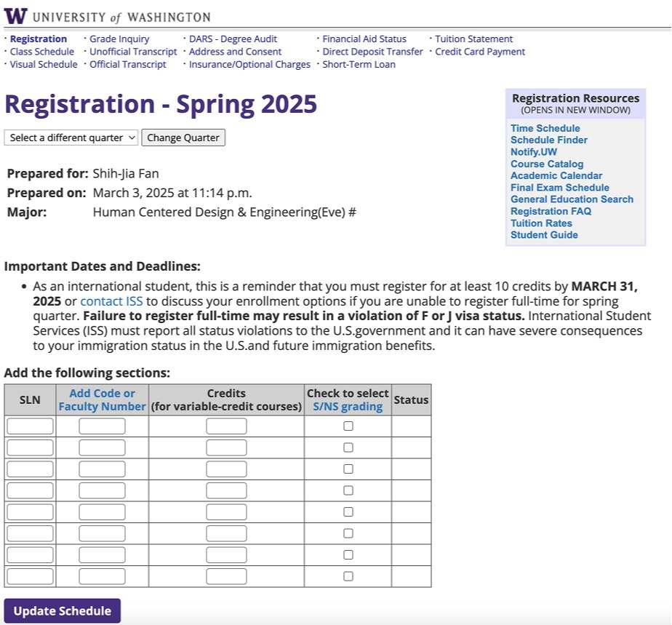
Task: Check S/NS grading in the fourth row
Action: [x=348, y=490]
